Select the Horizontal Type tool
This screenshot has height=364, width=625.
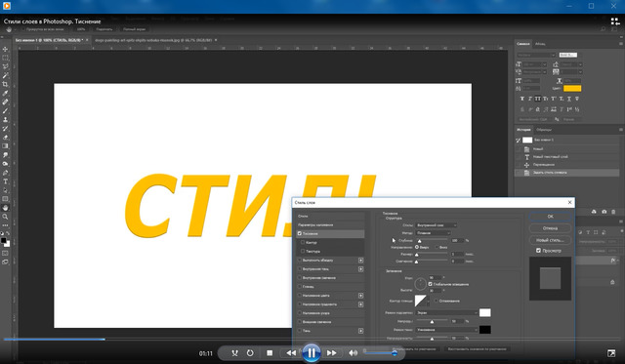[x=5, y=182]
